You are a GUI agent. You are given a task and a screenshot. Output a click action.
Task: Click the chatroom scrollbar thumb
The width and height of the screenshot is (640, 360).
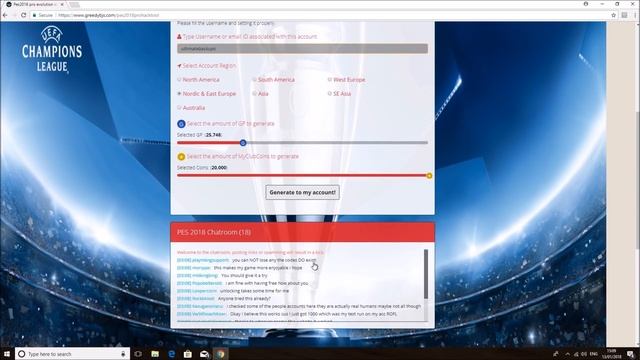(426, 274)
